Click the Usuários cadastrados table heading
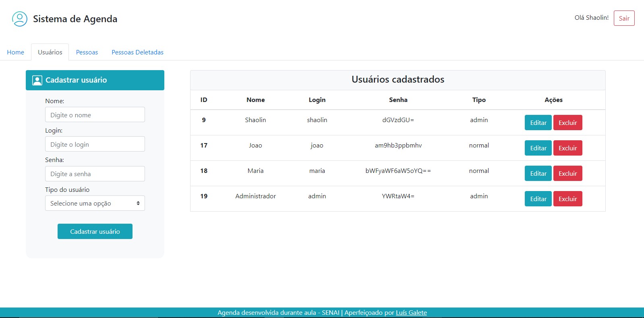Screen dimensions: 644x318 (398, 79)
